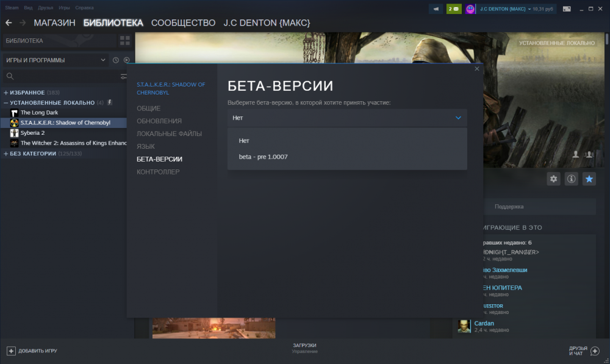Click Добавить игру button

point(32,351)
